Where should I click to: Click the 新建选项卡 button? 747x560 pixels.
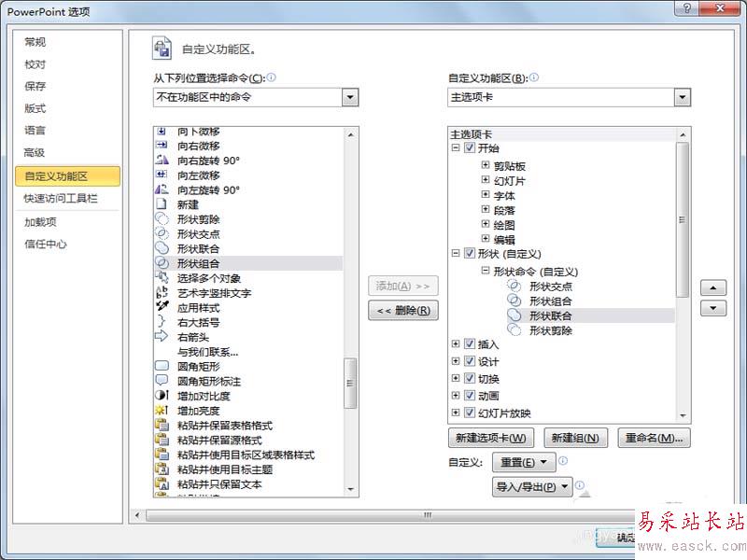coord(491,438)
